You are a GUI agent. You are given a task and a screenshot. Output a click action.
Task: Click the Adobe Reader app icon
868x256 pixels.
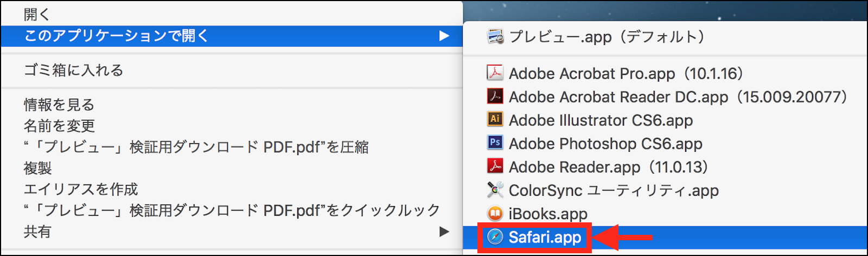pos(495,167)
